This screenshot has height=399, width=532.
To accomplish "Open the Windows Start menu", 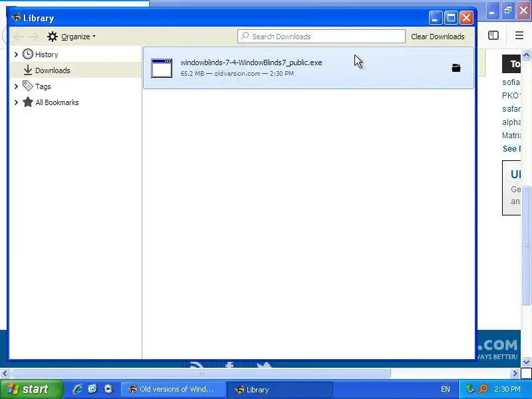I will 31,389.
